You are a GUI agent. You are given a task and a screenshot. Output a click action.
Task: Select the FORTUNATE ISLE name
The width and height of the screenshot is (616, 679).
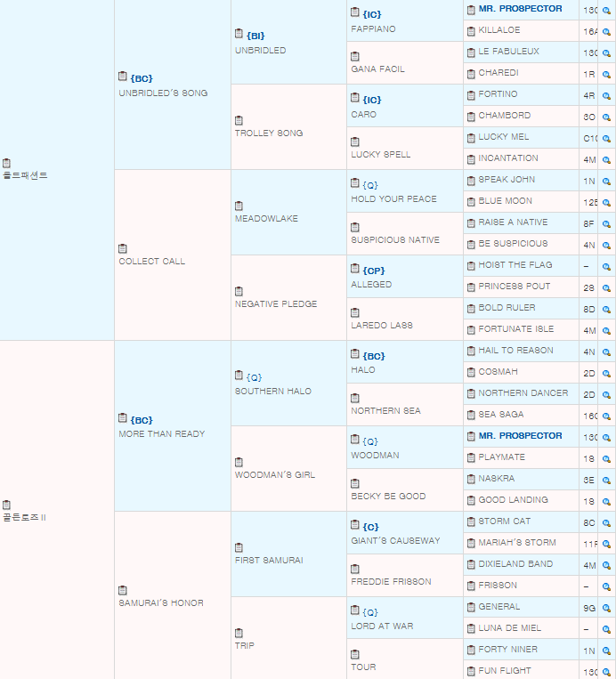(516, 329)
